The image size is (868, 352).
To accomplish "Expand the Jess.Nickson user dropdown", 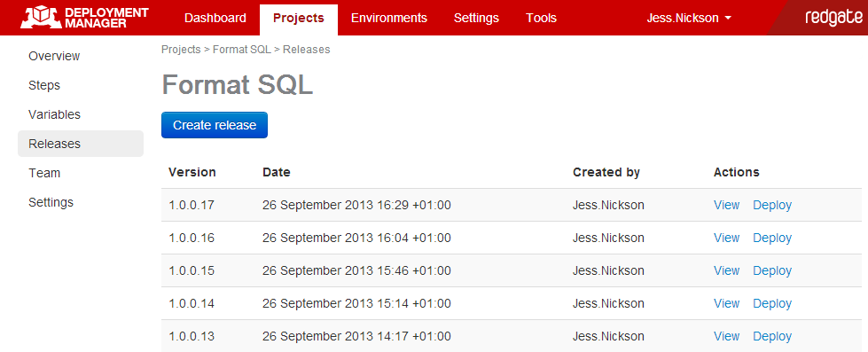I will point(689,18).
